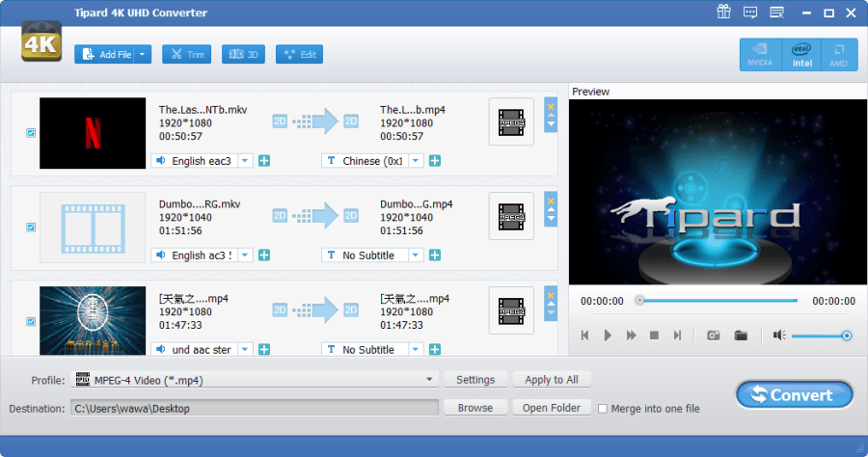The image size is (868, 457).
Task: Open English eac3 audio track dropdown
Action: (245, 161)
